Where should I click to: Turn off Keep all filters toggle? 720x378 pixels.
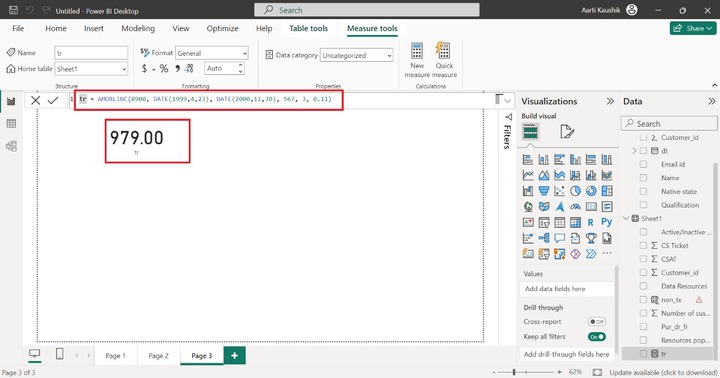(596, 337)
